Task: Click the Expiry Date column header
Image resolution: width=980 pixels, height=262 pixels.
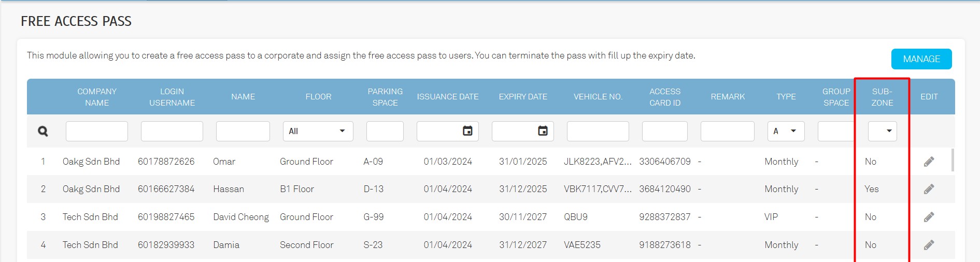Action: [x=523, y=97]
